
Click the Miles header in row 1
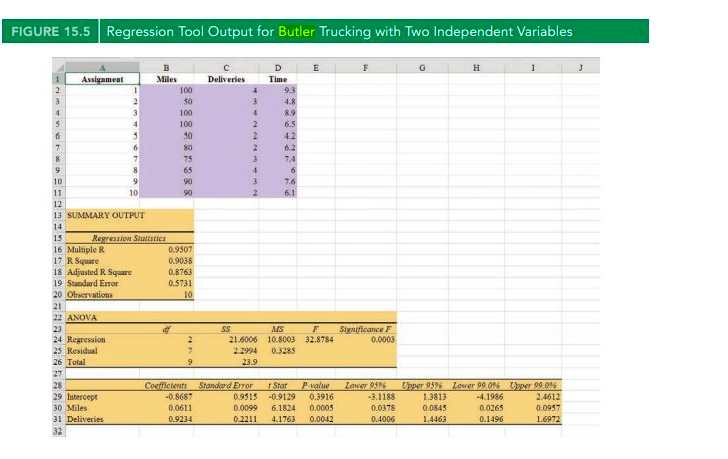(166, 79)
